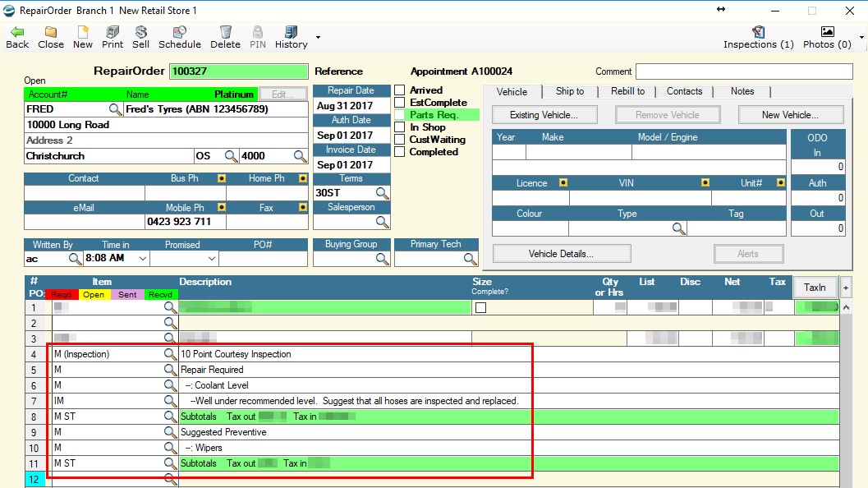Screen dimensions: 868x488
Task: Click the Written By lookup beside ac
Action: [x=75, y=258]
